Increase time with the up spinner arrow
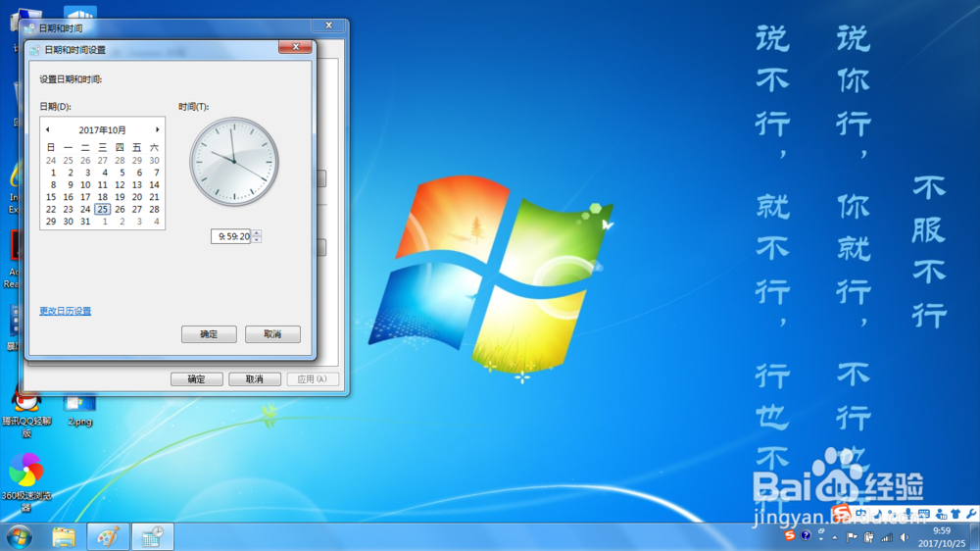 pyautogui.click(x=256, y=232)
